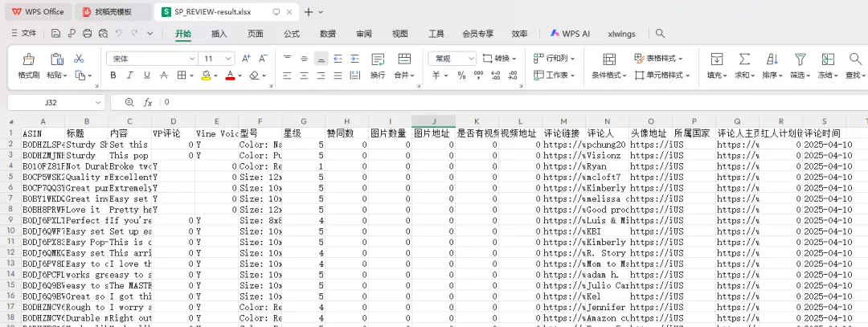Open the File (文件) menu
This screenshot has width=868, height=327.
pyautogui.click(x=23, y=34)
